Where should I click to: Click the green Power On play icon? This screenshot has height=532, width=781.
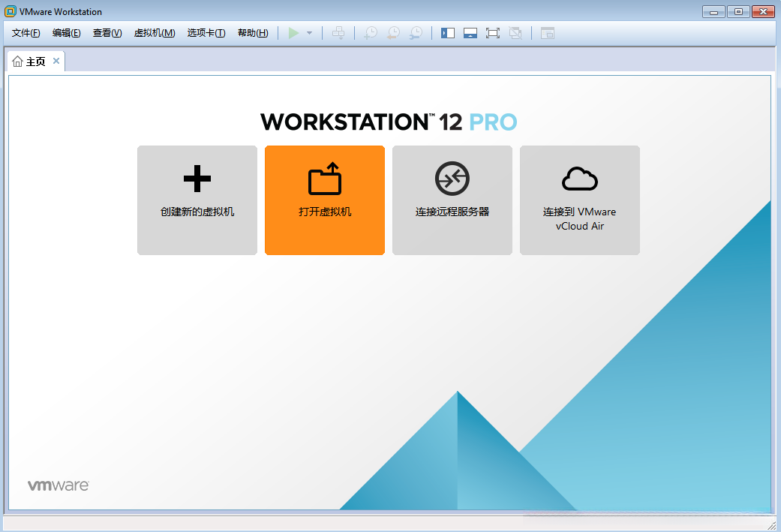pos(293,33)
